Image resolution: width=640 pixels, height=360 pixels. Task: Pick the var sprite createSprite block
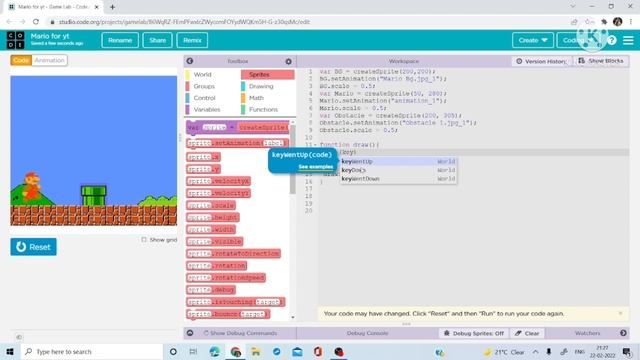coord(238,127)
